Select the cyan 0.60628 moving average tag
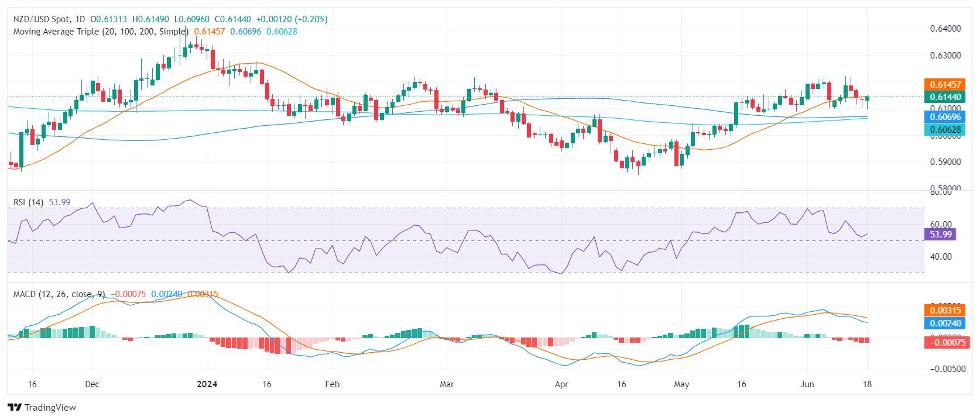Image resolution: width=980 pixels, height=420 pixels. pos(945,130)
